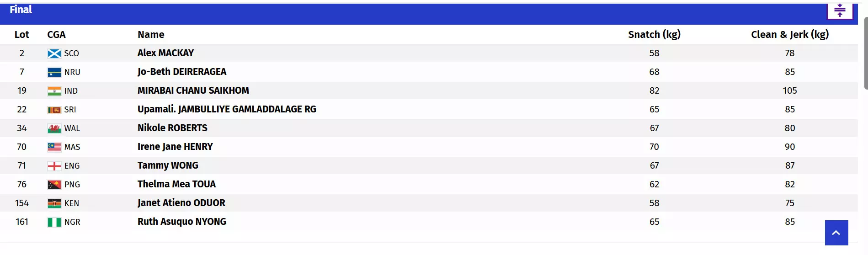Click the Sri Lanka flag icon
Image resolution: width=868 pixels, height=255 pixels.
click(x=54, y=110)
